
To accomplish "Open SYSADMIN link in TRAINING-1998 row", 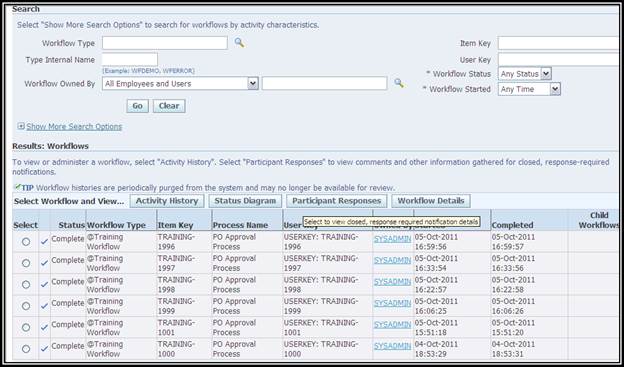I will coord(392,282).
